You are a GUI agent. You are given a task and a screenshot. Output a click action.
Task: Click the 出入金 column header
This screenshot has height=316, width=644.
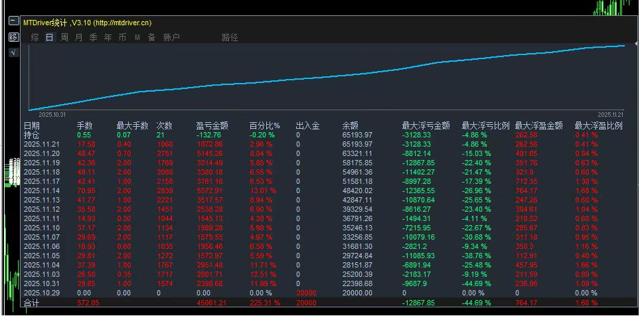[x=307, y=125]
